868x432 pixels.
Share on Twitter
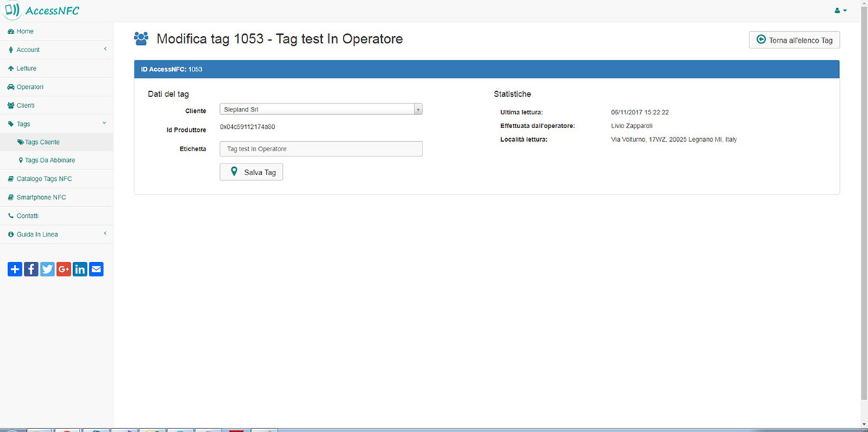click(x=48, y=269)
